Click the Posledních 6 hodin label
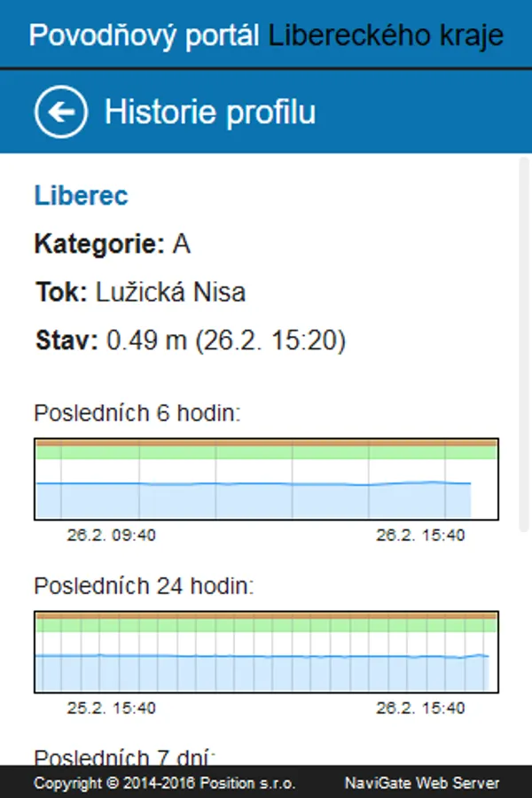Image resolution: width=532 pixels, height=798 pixels. click(x=138, y=413)
